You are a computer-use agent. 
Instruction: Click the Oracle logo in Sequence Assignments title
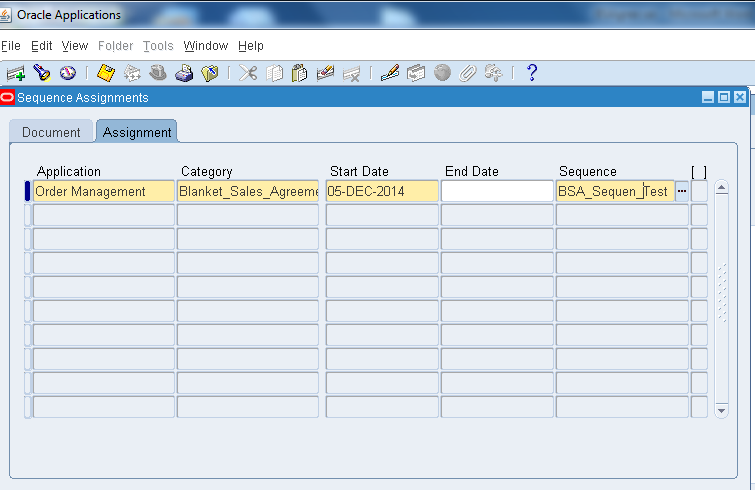[7, 98]
